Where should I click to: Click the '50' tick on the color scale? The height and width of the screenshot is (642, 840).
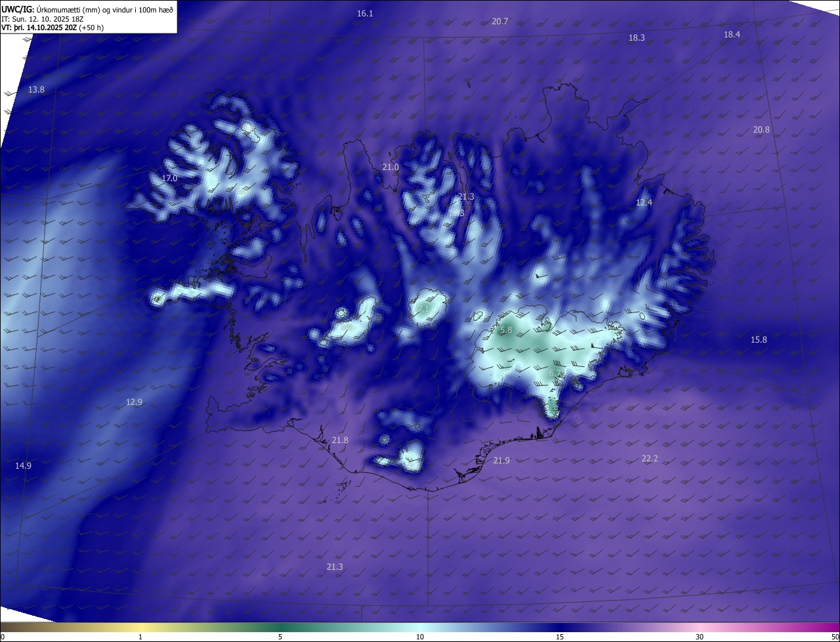[x=835, y=637]
